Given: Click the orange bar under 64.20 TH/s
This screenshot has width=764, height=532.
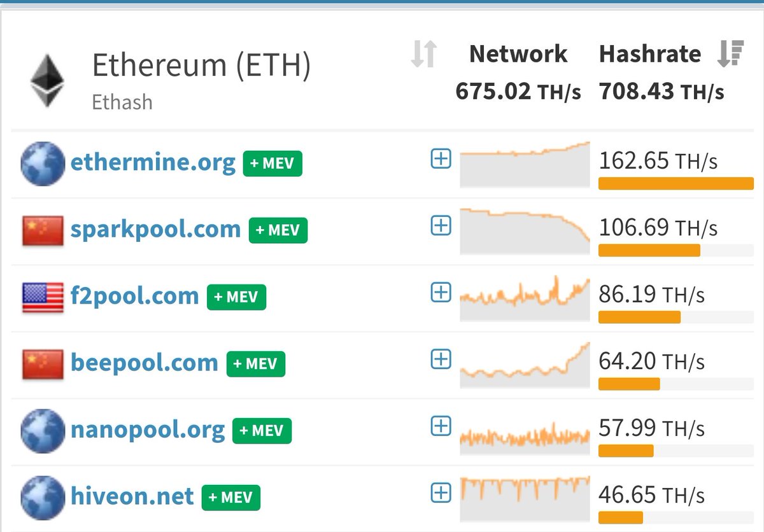Looking at the screenshot, I should 629,384.
